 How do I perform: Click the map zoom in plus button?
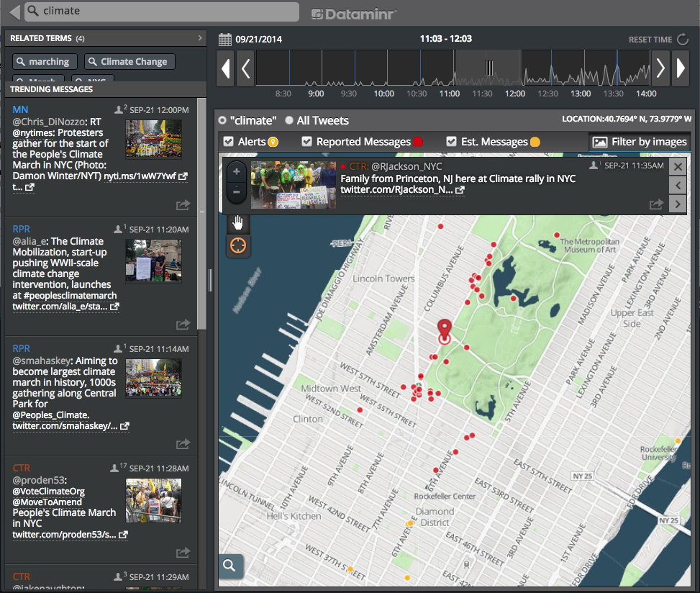click(237, 173)
